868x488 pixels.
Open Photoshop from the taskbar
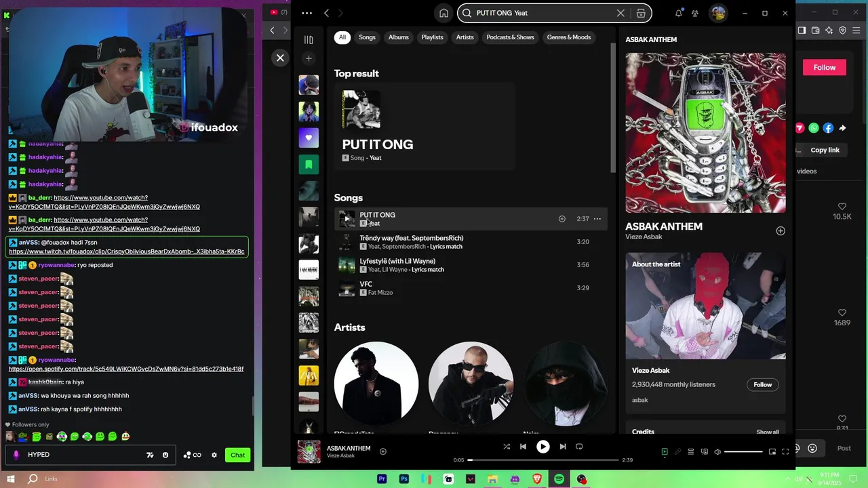404,479
